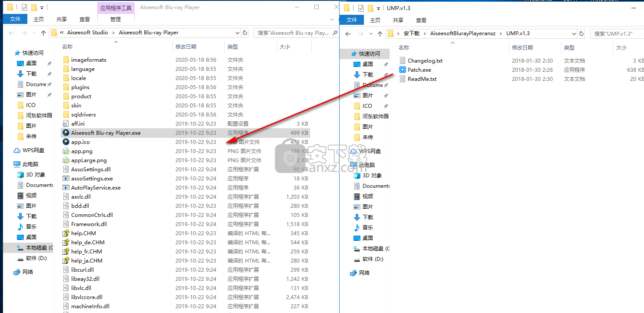Select 此电脑 in left window navigation

[30, 164]
